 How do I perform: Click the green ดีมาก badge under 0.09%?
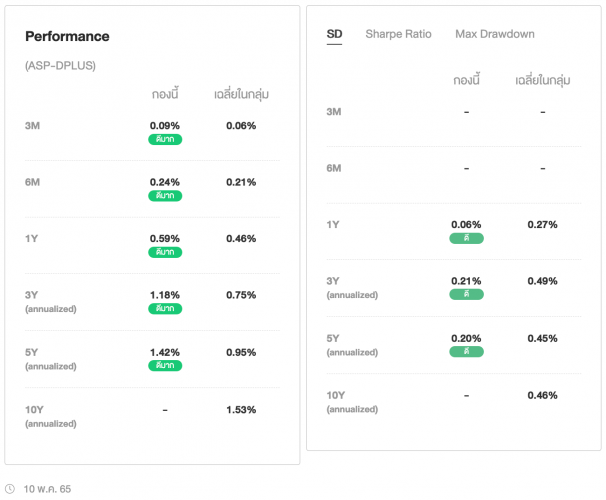(x=165, y=139)
